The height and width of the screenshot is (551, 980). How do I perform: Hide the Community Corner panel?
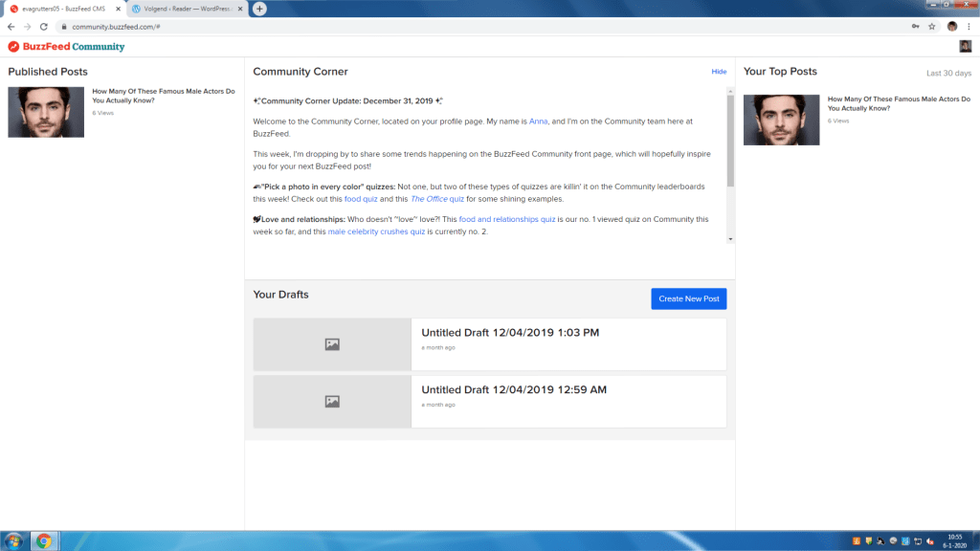click(719, 72)
